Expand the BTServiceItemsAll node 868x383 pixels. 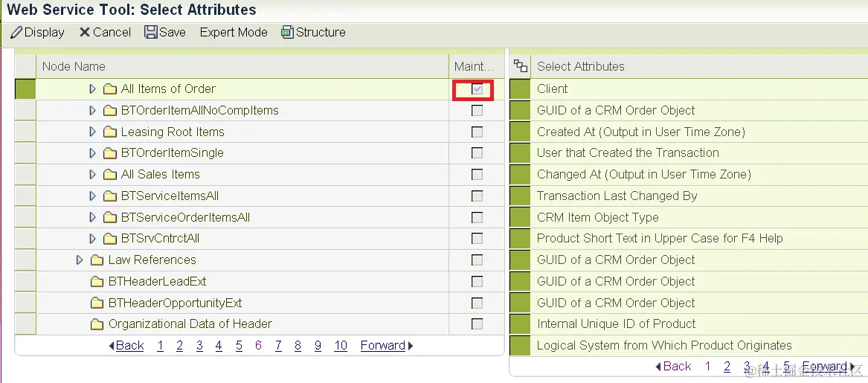[x=92, y=196]
